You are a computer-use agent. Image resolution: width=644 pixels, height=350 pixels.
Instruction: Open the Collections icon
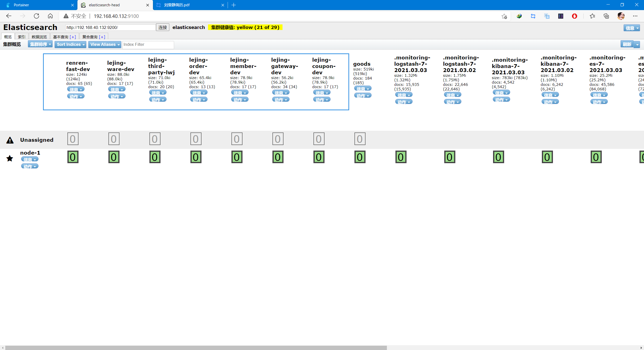[x=606, y=16]
